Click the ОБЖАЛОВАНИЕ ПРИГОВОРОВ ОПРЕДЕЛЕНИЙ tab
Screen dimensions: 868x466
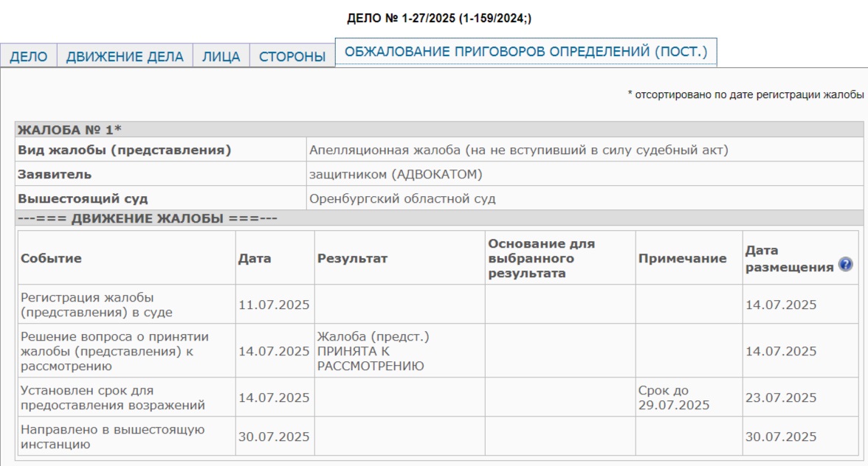[526, 52]
